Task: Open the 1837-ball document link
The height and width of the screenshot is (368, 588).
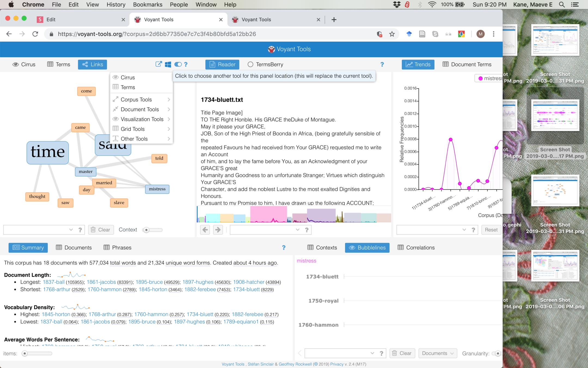Action: coord(53,282)
